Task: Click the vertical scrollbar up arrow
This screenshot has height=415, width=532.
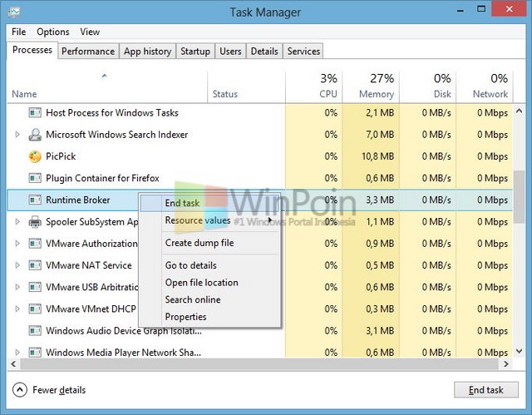Action: (519, 111)
